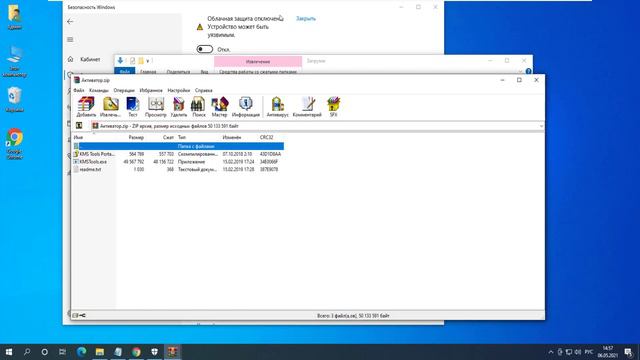This screenshot has width=640, height=360.
Task: Open the Настройки menu
Action: pos(179,90)
